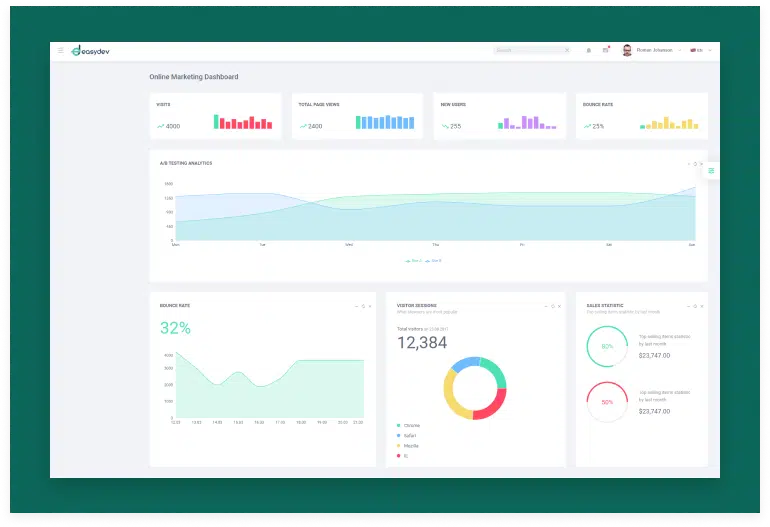770x527 pixels.
Task: Expand the Roman Johnson user dropdown
Action: 680,50
